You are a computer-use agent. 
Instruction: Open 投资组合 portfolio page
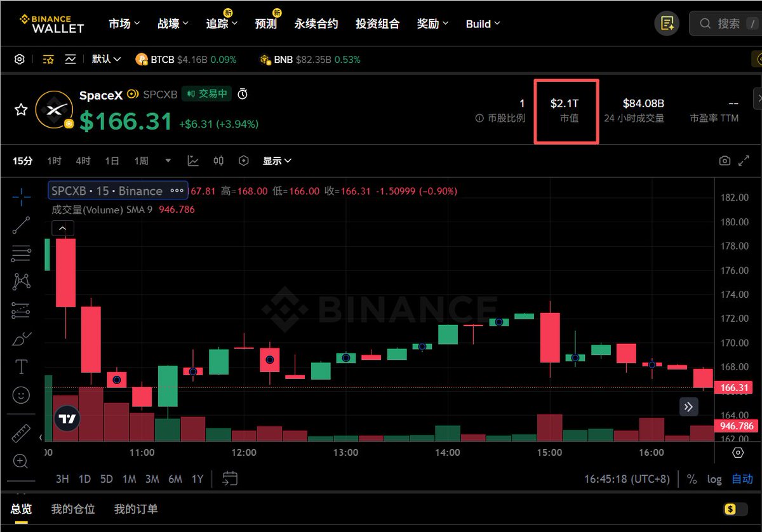tap(377, 23)
